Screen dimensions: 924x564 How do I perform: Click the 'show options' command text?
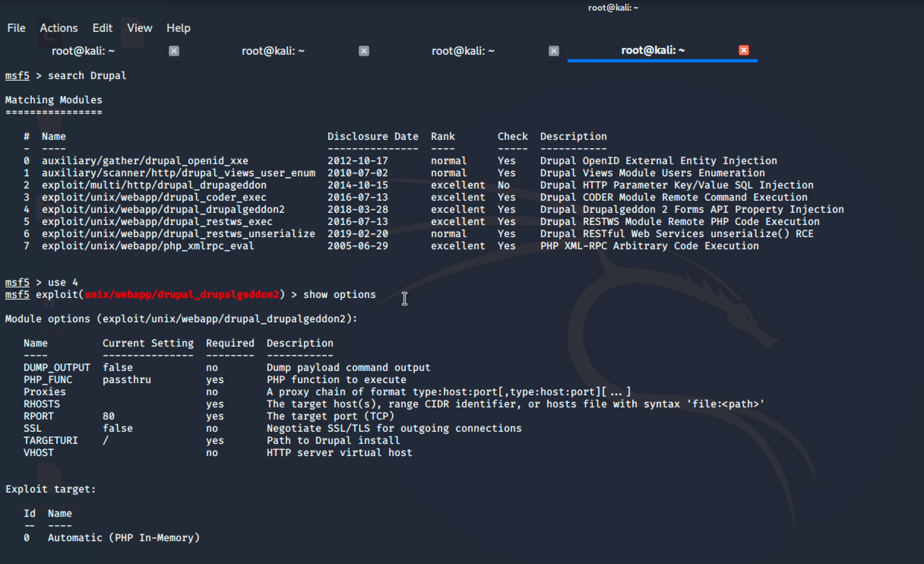tap(339, 295)
